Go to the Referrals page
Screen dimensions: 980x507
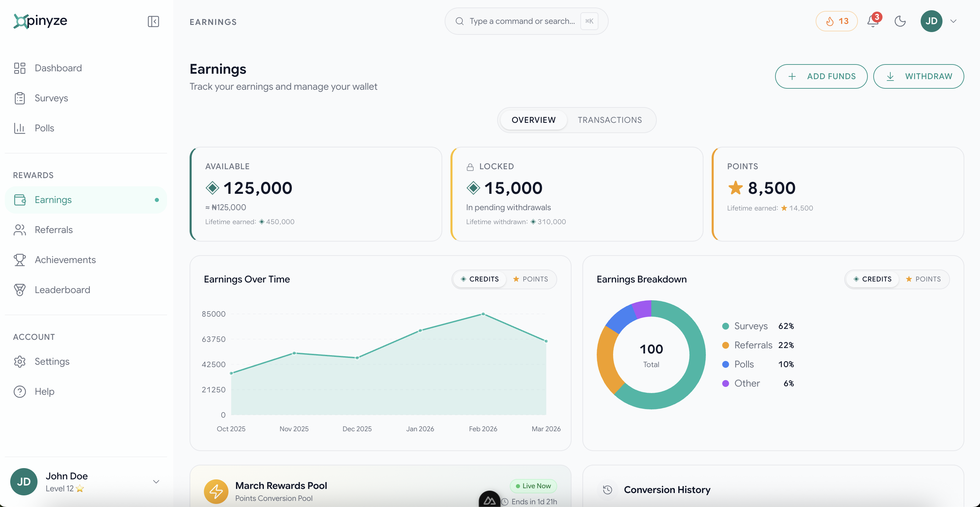54,230
